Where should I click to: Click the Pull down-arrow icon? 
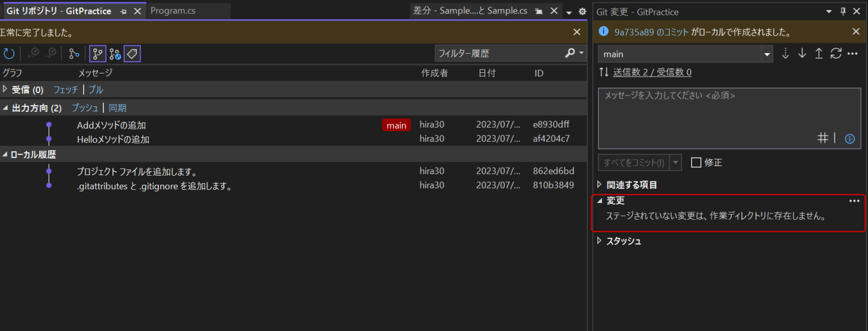802,54
